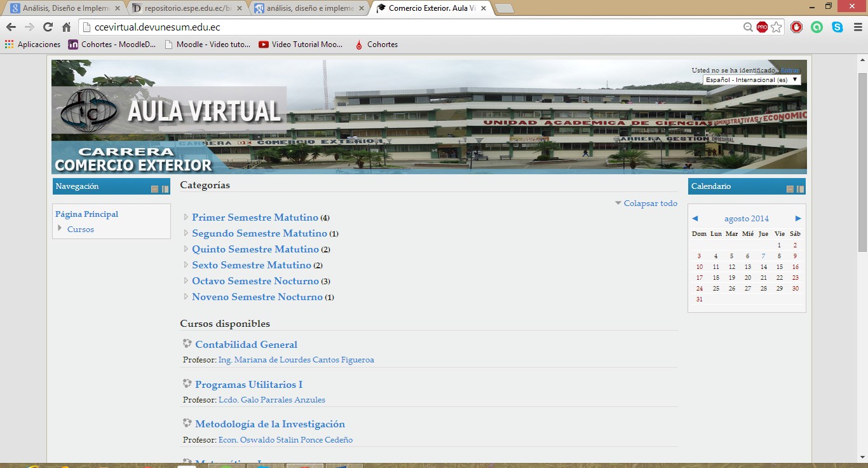Reload the page with the refresh icon
Viewport: 868px width, 468px height.
pyautogui.click(x=48, y=27)
